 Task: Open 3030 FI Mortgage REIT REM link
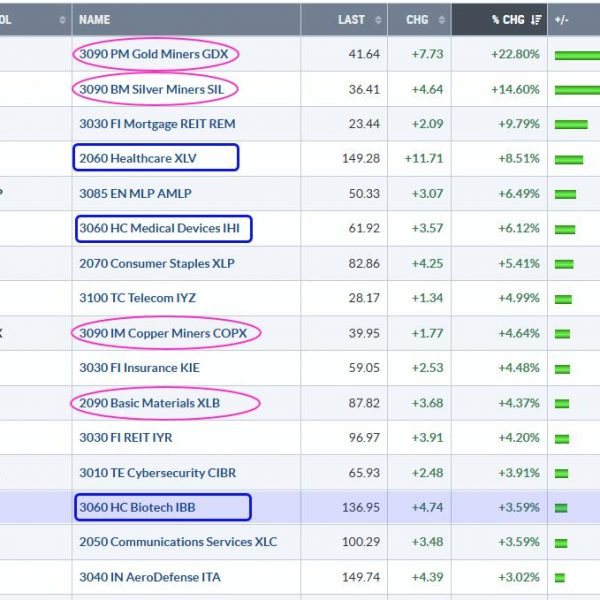157,124
